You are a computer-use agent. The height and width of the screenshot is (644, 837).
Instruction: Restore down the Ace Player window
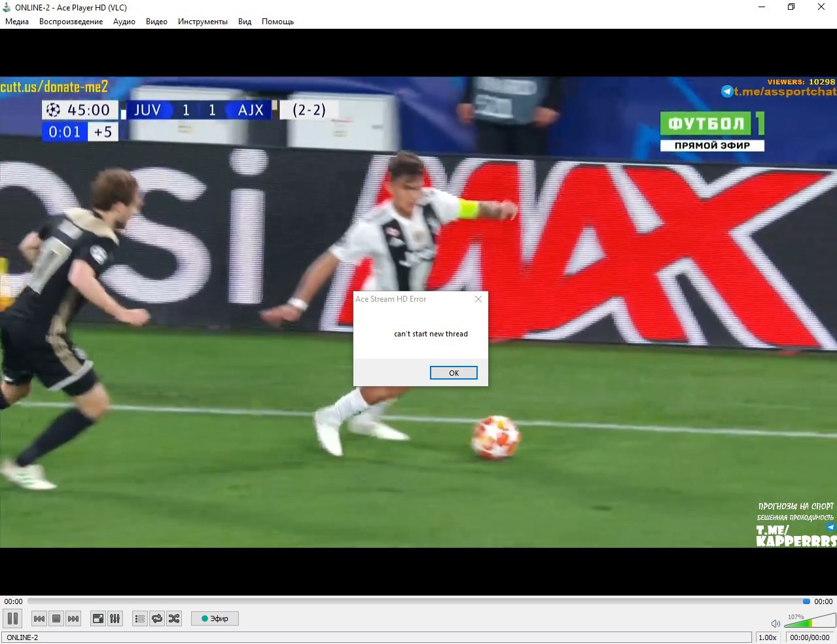(x=791, y=7)
